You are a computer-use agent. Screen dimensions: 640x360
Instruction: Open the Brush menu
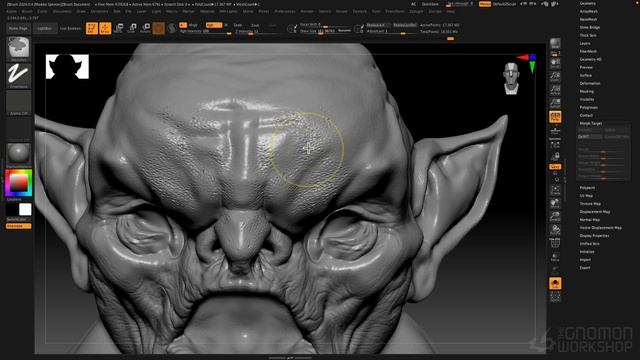coord(27,11)
